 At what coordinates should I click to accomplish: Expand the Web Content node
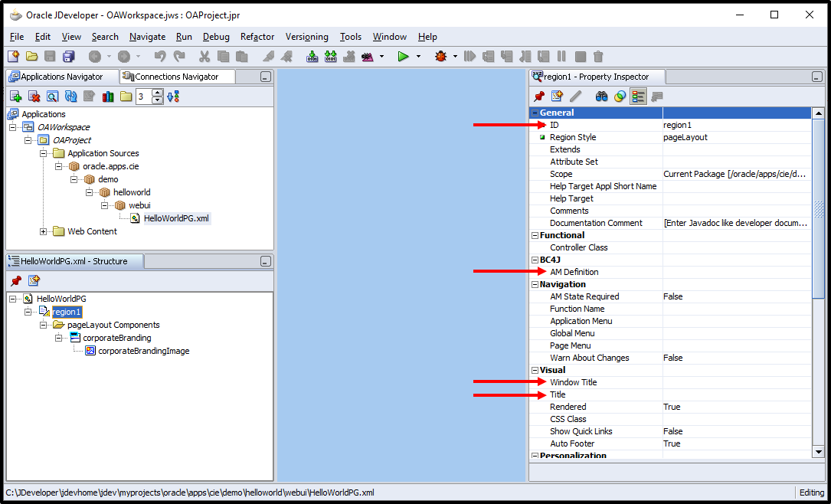point(44,231)
